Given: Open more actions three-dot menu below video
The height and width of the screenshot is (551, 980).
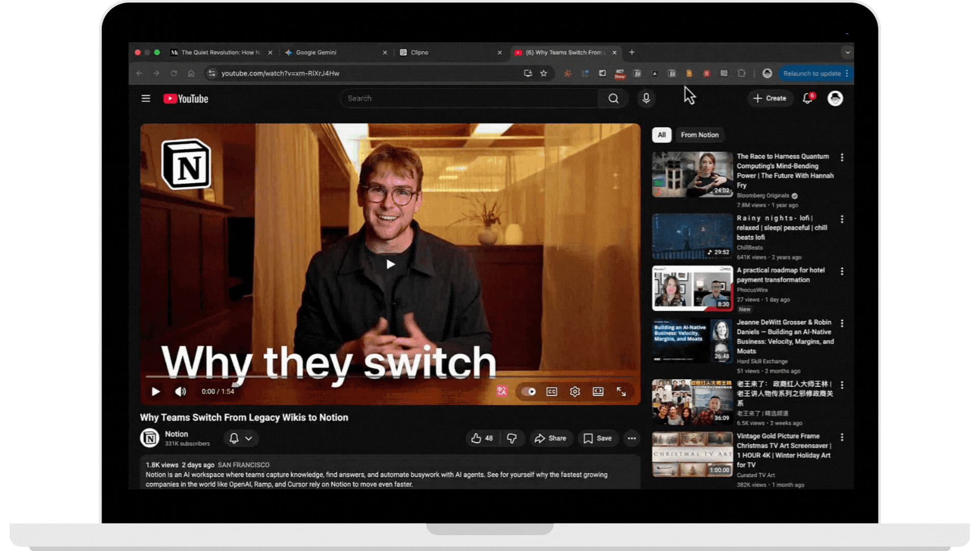Looking at the screenshot, I should pyautogui.click(x=631, y=438).
